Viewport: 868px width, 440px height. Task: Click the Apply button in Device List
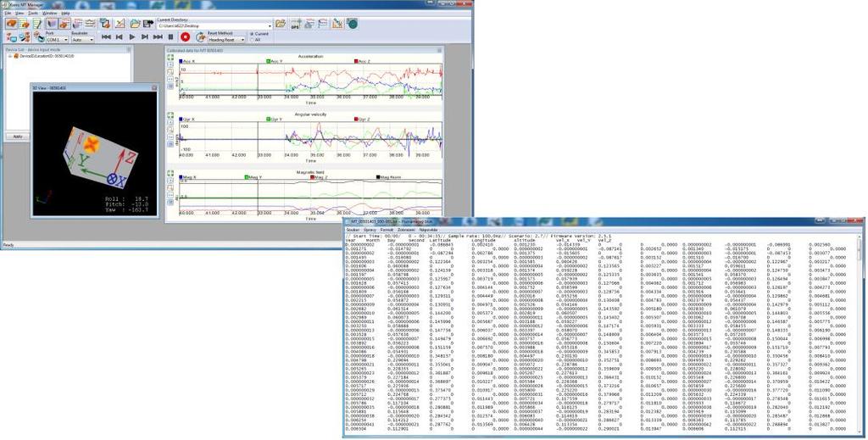tap(17, 136)
